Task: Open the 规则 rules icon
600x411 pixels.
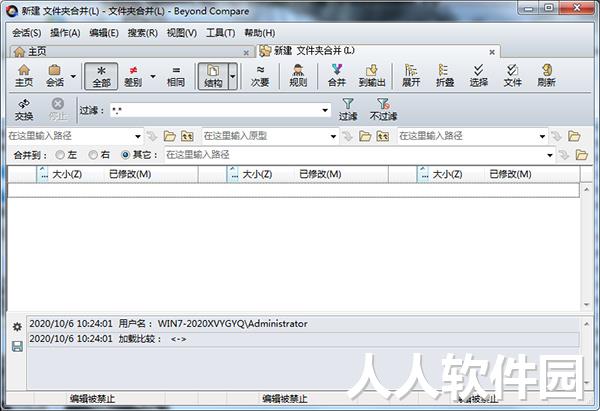Action: (298, 76)
